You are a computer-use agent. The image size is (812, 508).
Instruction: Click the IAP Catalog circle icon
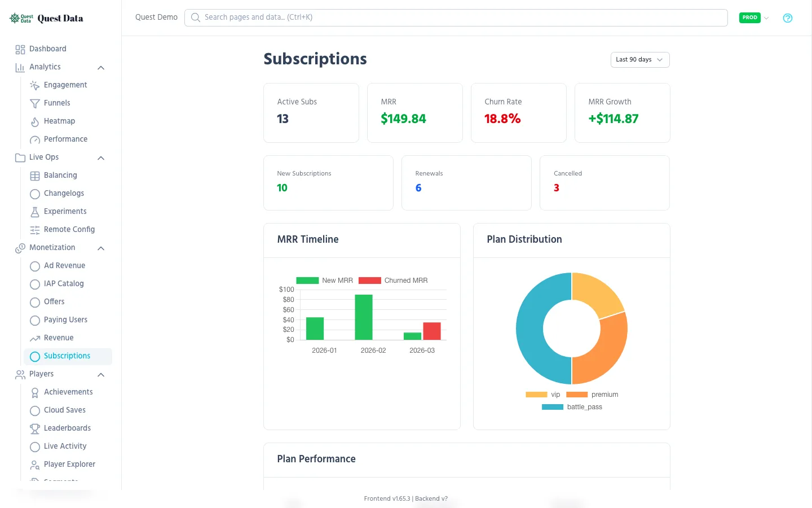tap(35, 284)
